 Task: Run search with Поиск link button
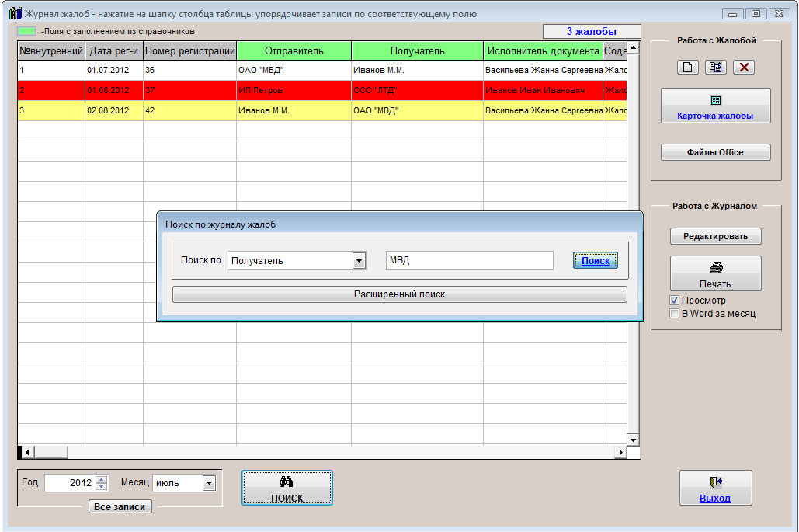595,260
